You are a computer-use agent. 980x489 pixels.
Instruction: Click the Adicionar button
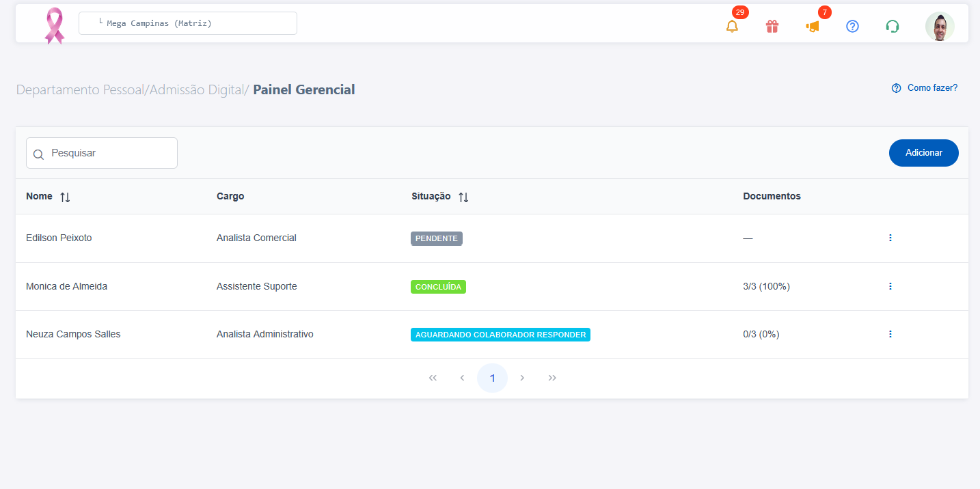(x=924, y=153)
